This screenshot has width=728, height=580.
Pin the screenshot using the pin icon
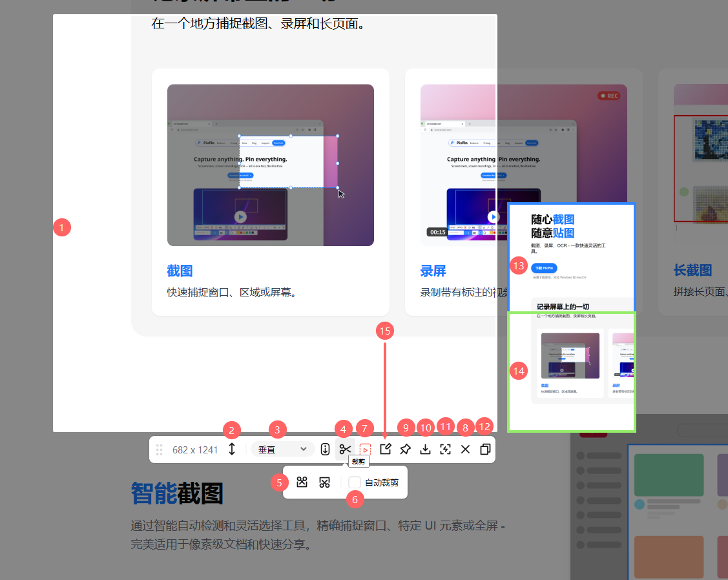pyautogui.click(x=405, y=448)
